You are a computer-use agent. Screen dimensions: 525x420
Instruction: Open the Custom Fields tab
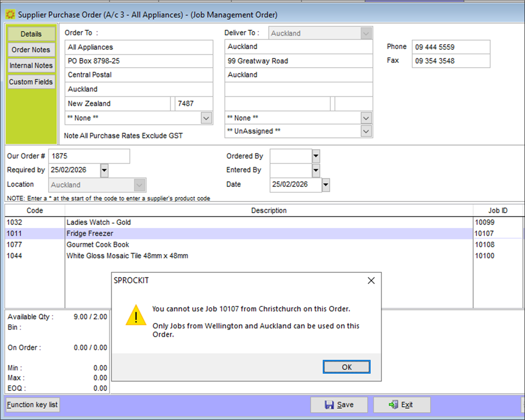(x=31, y=82)
